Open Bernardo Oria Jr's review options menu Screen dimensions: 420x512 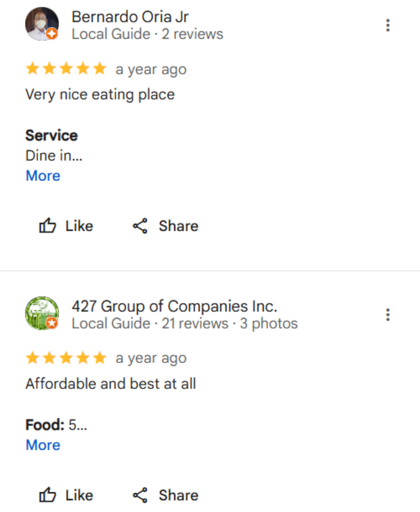(x=388, y=25)
